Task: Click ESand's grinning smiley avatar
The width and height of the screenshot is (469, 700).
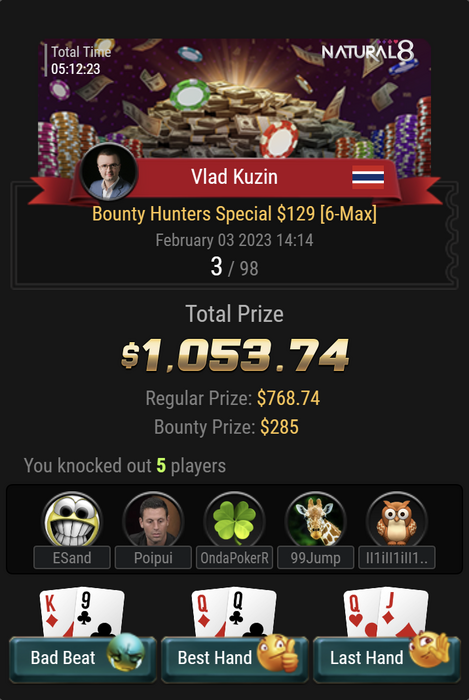Action: click(72, 520)
